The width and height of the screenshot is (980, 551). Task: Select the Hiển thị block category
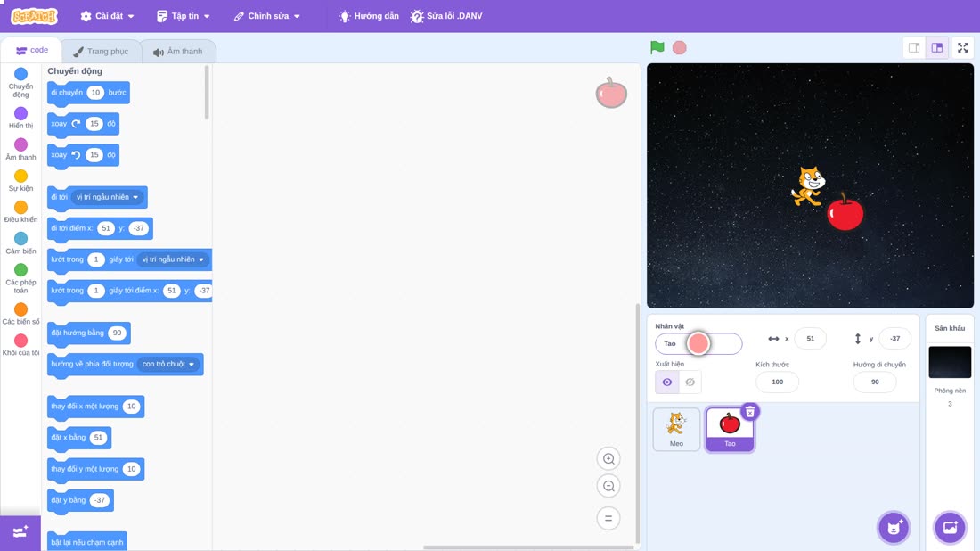click(20, 118)
